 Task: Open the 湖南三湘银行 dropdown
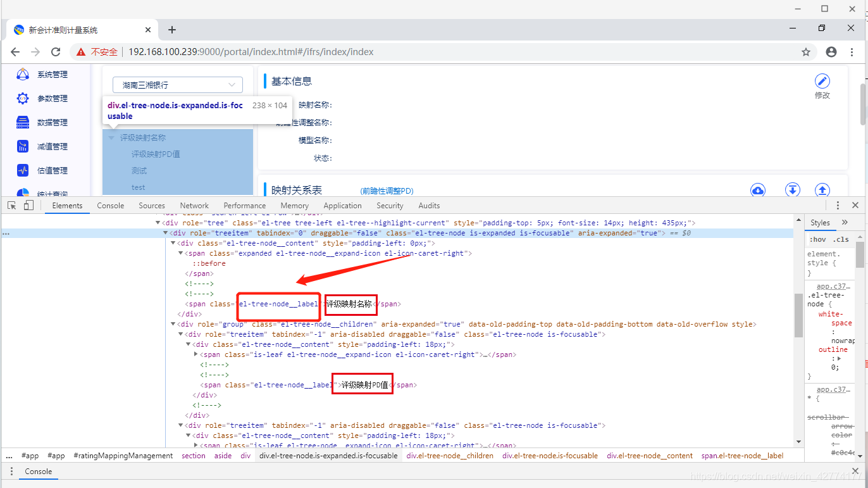(x=178, y=85)
